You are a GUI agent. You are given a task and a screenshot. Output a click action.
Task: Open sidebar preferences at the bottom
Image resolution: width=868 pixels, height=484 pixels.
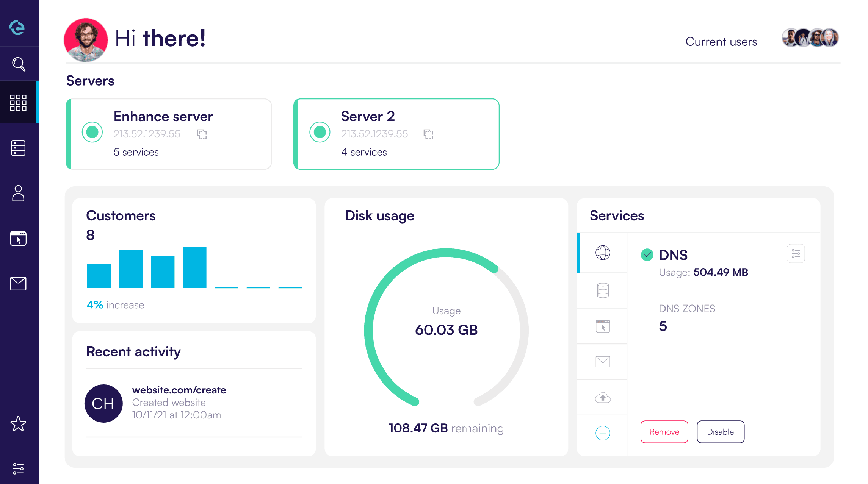19,469
